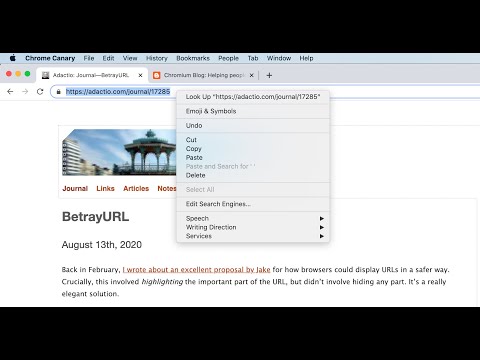This screenshot has height=360, width=480.
Task: Open the Journal site link
Action: (75, 188)
